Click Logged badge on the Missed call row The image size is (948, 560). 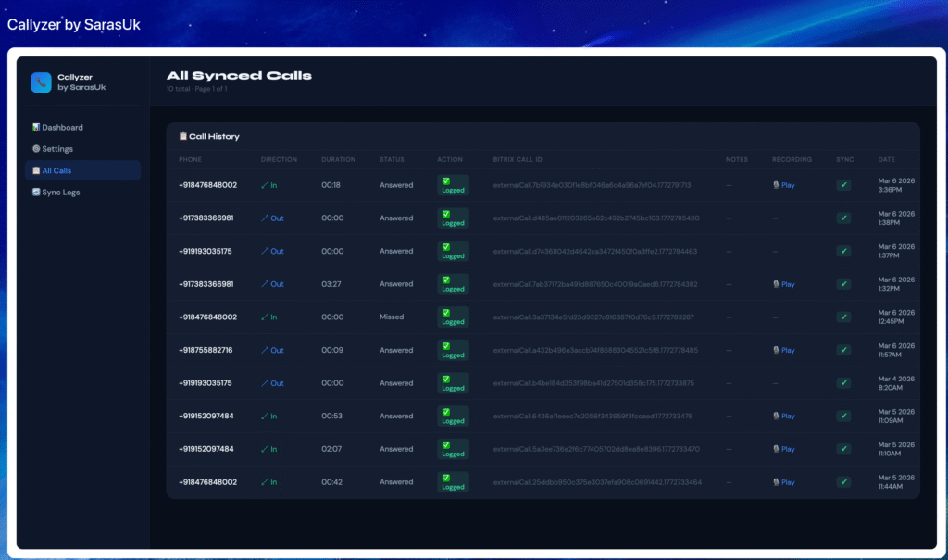[x=453, y=317]
